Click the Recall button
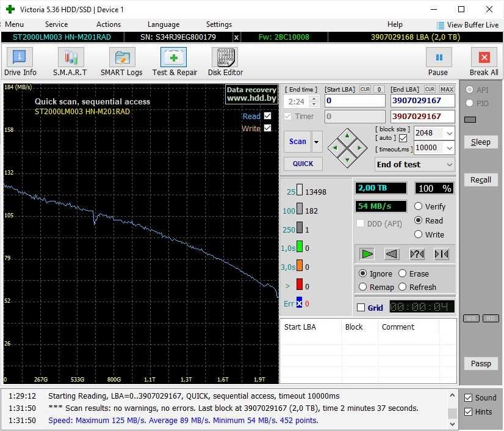Screen dimensions: 504x431 (x=481, y=179)
